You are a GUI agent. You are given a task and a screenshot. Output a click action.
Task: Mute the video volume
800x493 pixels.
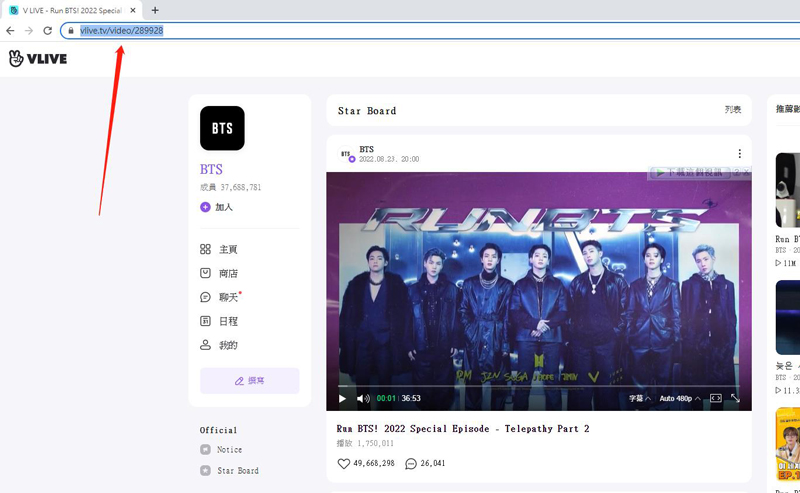363,399
